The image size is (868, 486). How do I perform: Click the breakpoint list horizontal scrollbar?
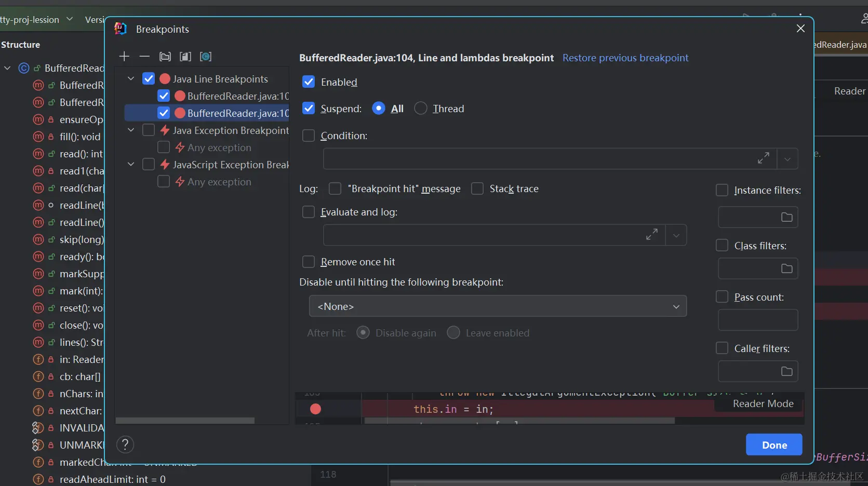[185, 421]
